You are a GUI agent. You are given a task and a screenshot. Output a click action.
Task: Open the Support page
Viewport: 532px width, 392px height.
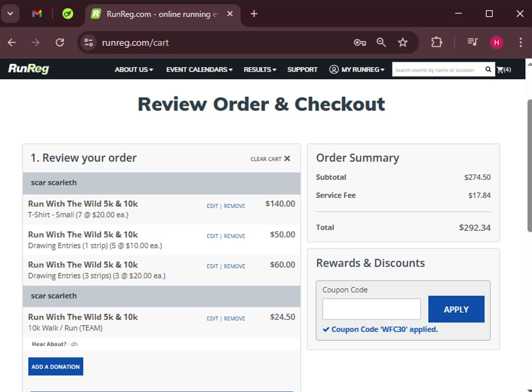tap(302, 70)
